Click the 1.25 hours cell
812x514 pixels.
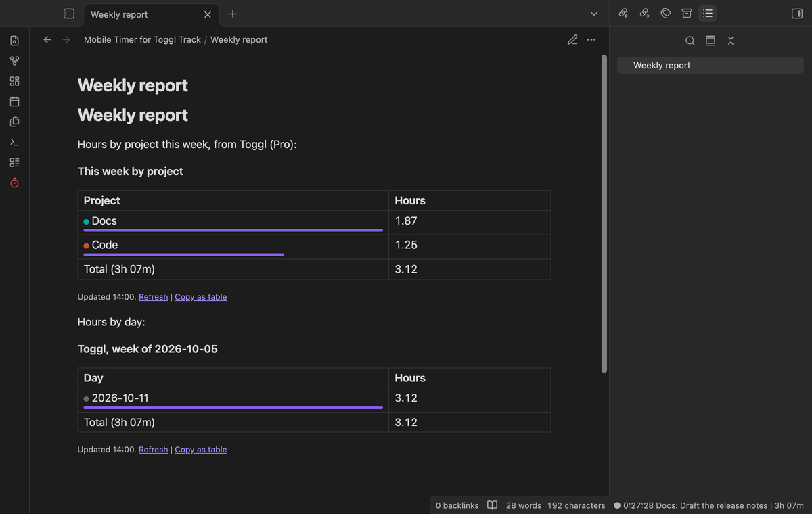(x=470, y=247)
